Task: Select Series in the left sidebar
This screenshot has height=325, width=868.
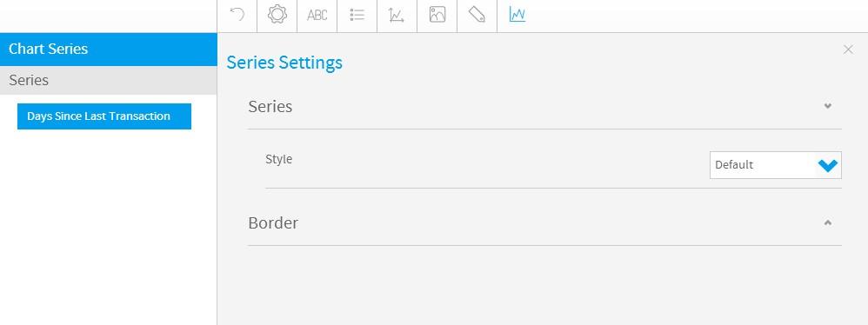Action: pyautogui.click(x=109, y=80)
